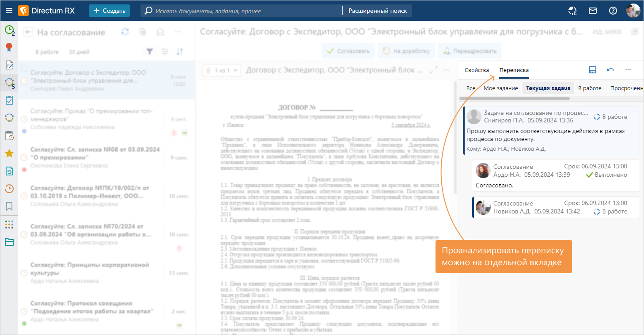644x335 pixels.
Task: Open the folder icon in left sidebar
Action: pos(9,242)
